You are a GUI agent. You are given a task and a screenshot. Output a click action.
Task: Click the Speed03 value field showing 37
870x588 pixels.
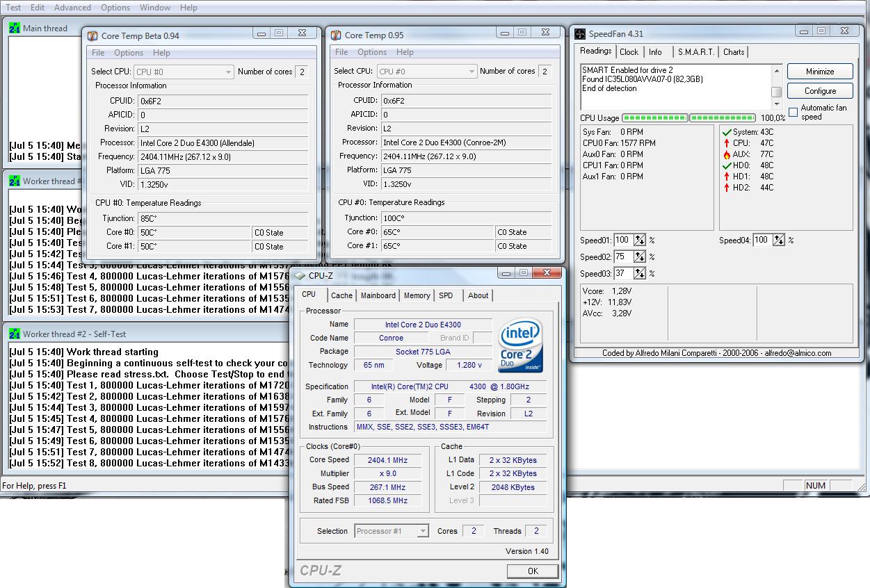[x=623, y=273]
